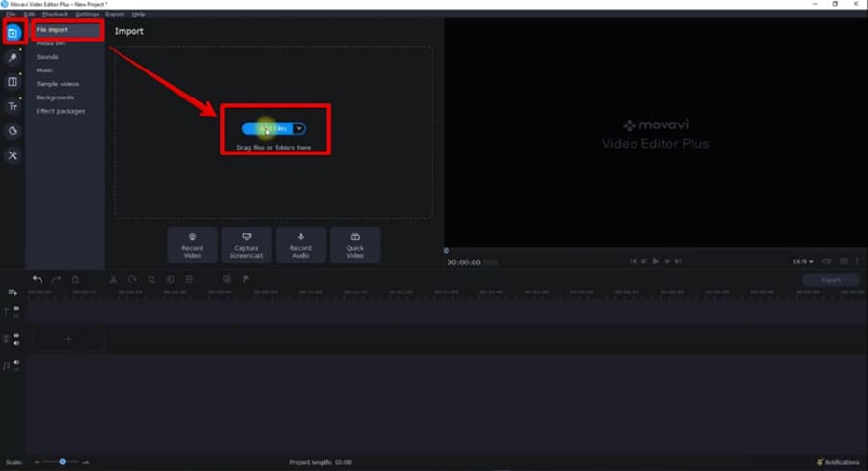Image resolution: width=868 pixels, height=471 pixels.
Task: Click the Project length text
Action: pyautogui.click(x=320, y=462)
